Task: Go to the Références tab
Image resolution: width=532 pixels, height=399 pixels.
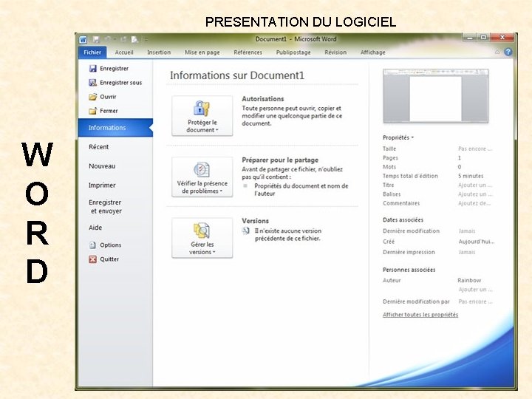Action: point(248,52)
